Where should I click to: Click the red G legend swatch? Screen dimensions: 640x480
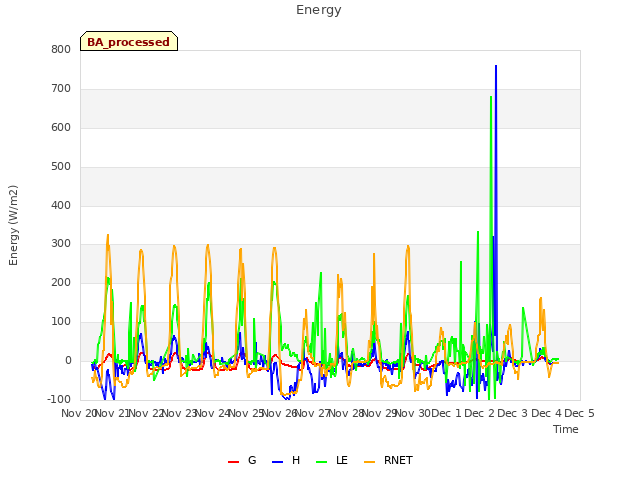click(x=233, y=462)
